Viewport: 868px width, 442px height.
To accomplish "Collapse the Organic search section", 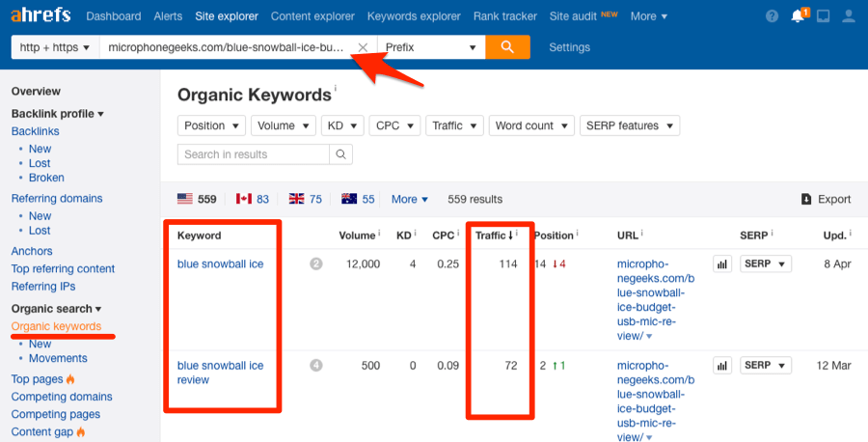I will point(57,309).
